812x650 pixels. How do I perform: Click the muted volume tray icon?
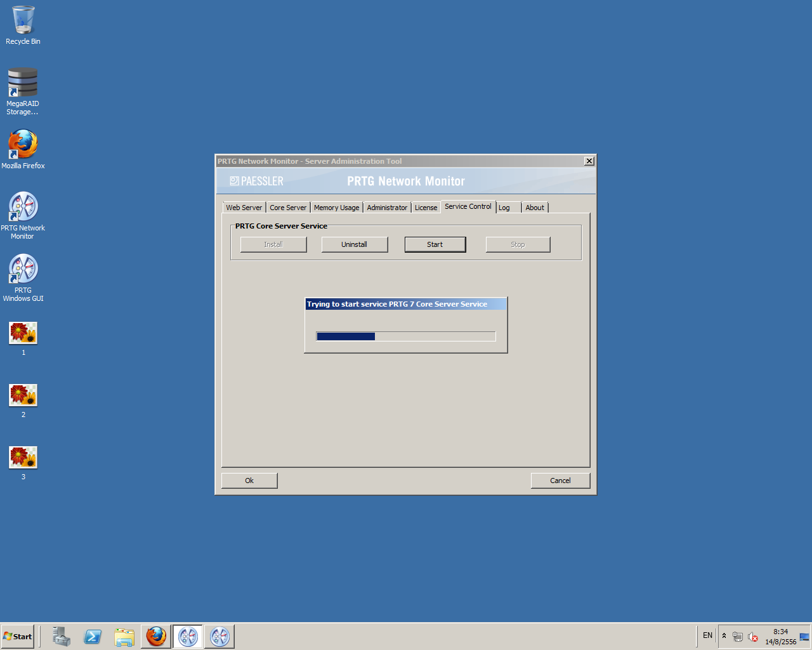pyautogui.click(x=753, y=637)
